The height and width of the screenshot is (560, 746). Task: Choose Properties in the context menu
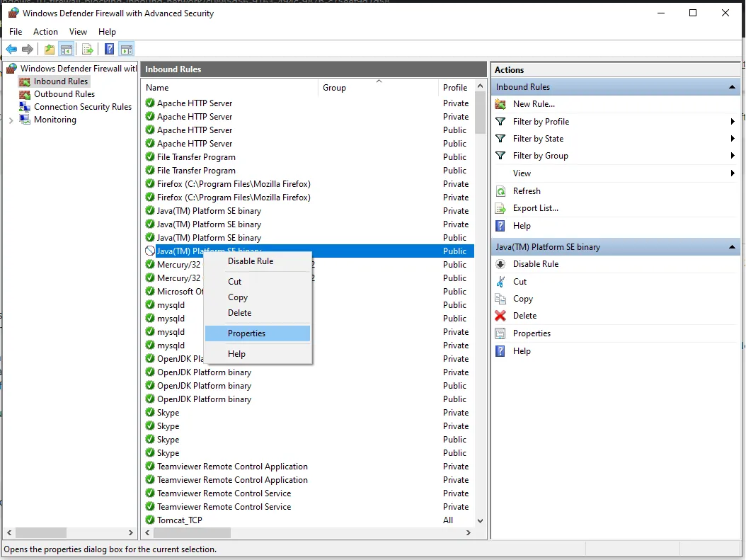258,333
